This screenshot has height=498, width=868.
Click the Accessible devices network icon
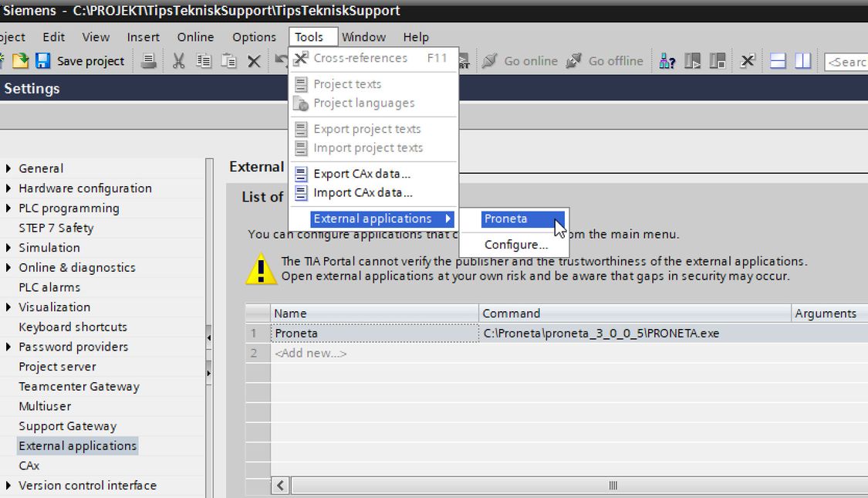point(667,60)
